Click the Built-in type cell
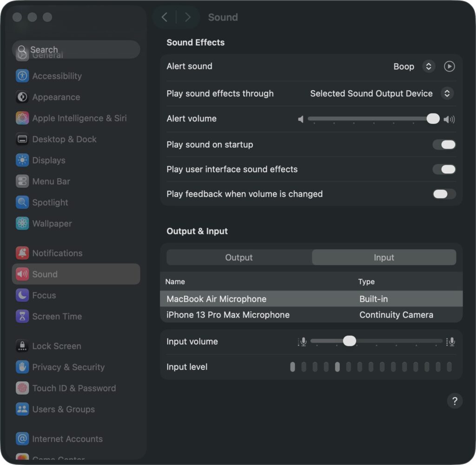476x465 pixels. (373, 299)
